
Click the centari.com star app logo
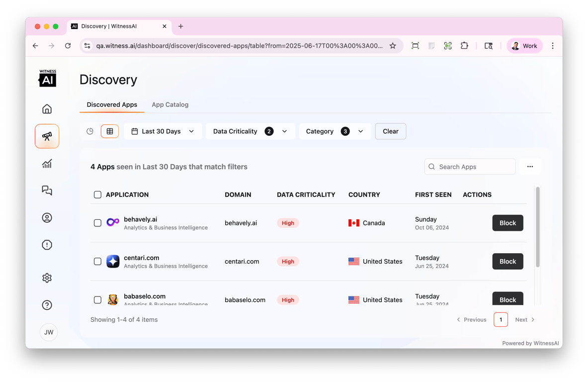point(113,261)
